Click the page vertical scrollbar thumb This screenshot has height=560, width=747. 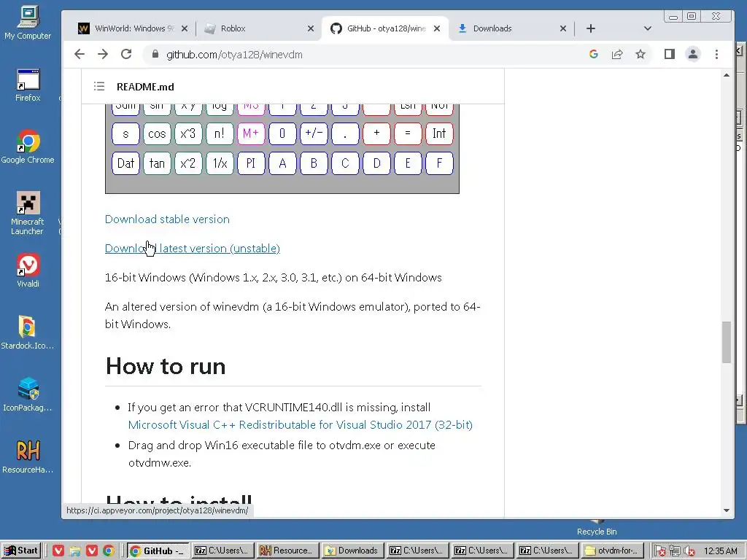pyautogui.click(x=726, y=343)
